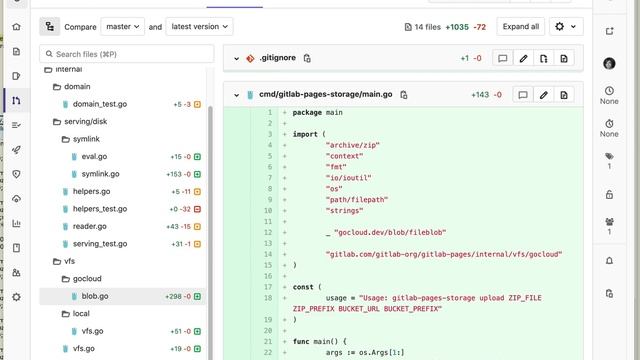Collapse the main.go file diff
Image resolution: width=640 pixels, height=360 pixels.
236,95
